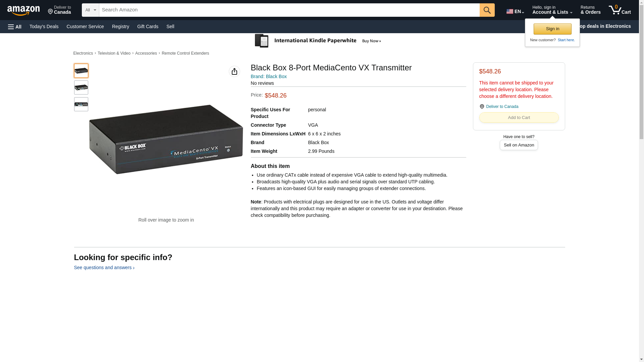Expand the All search category dropdown

[90, 10]
